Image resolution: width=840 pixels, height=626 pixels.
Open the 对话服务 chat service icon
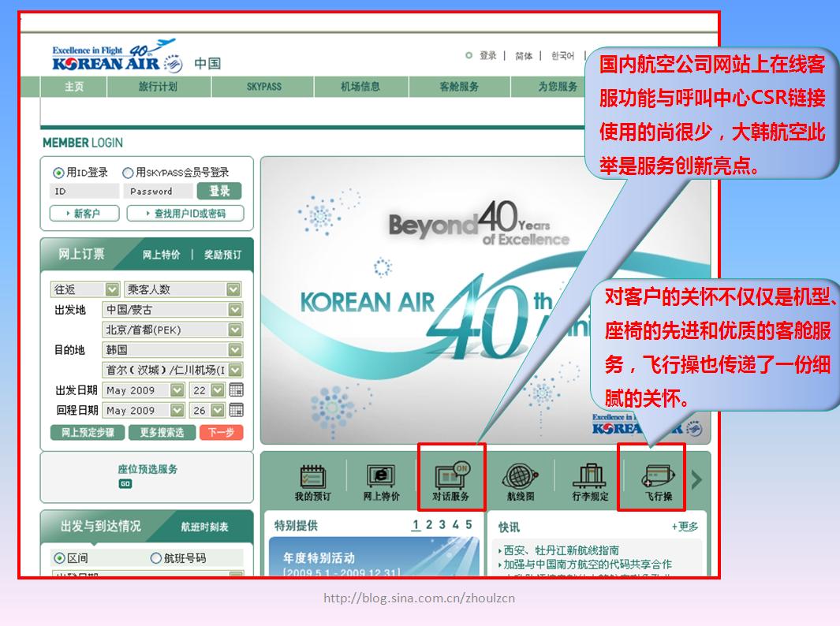click(450, 481)
